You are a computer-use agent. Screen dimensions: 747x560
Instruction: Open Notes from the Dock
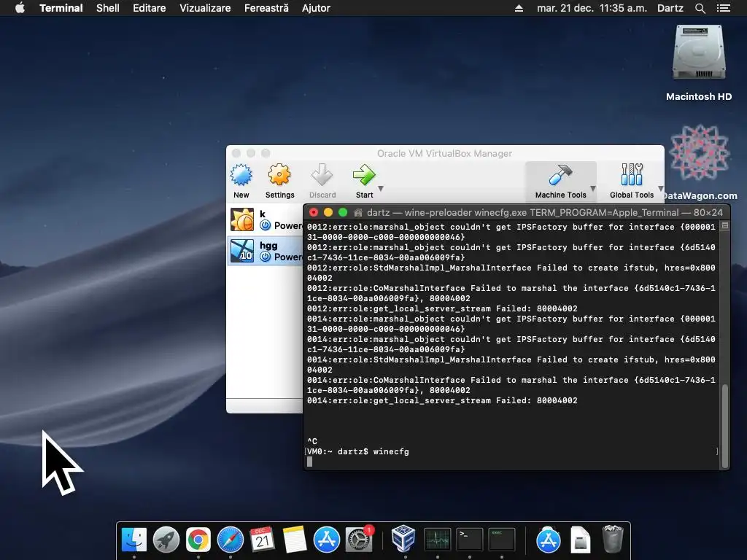click(x=295, y=540)
